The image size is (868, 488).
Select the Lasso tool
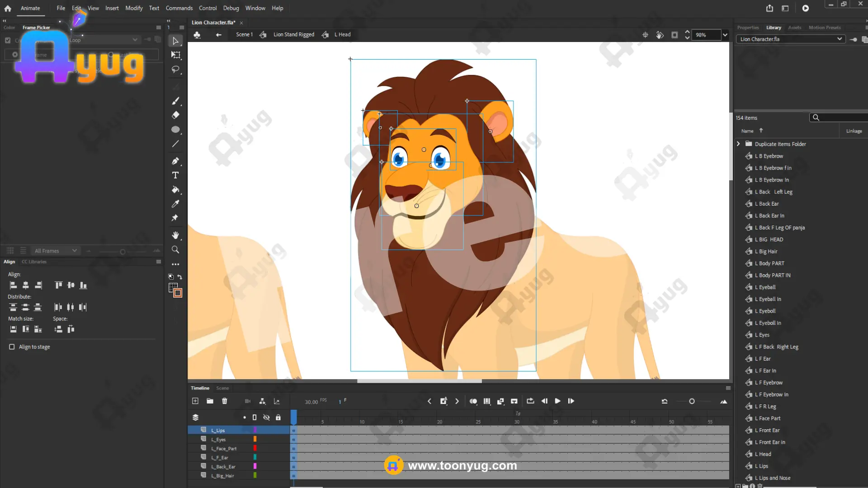[x=175, y=70]
